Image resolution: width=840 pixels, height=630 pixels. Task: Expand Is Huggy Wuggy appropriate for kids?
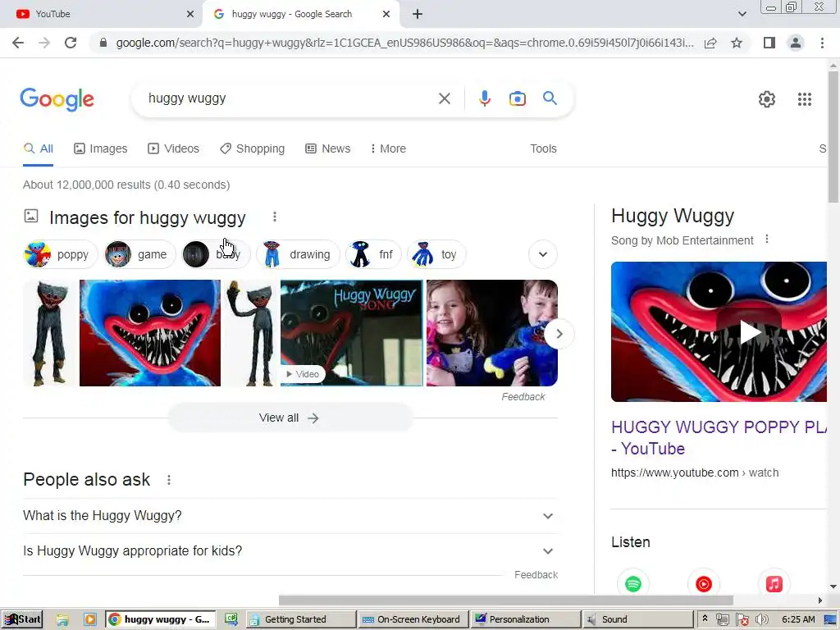(x=290, y=551)
